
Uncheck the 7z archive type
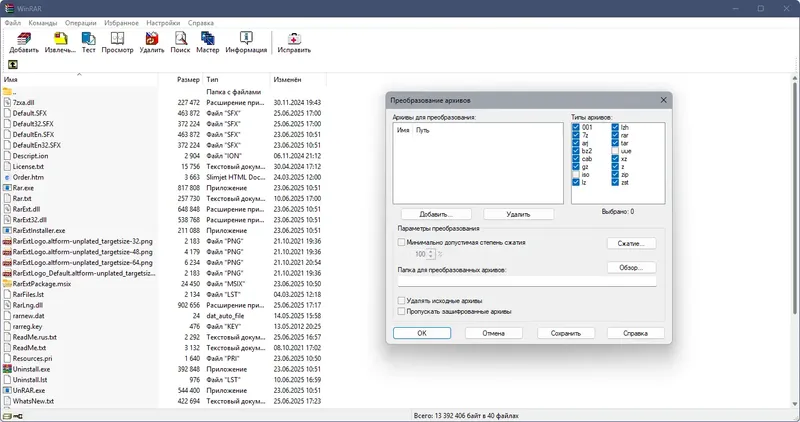(x=576, y=135)
